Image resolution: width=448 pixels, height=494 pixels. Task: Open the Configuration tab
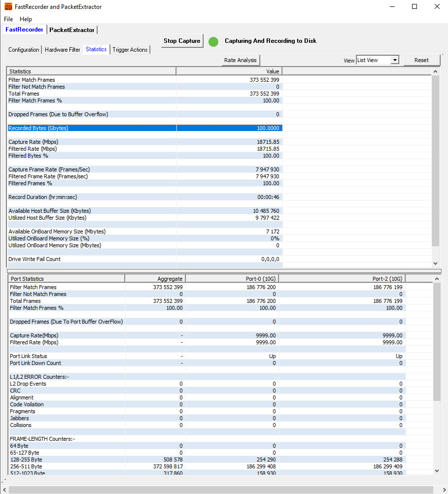(x=24, y=50)
